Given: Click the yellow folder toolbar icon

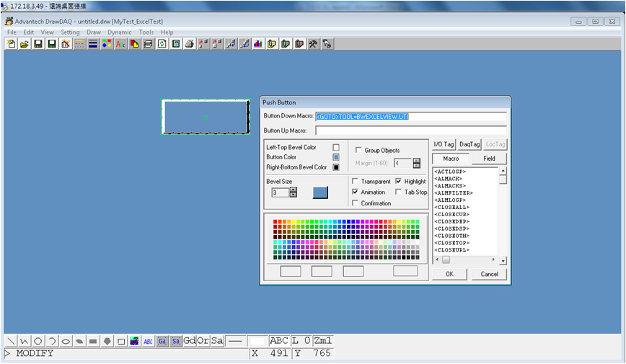Looking at the screenshot, I should [272, 44].
